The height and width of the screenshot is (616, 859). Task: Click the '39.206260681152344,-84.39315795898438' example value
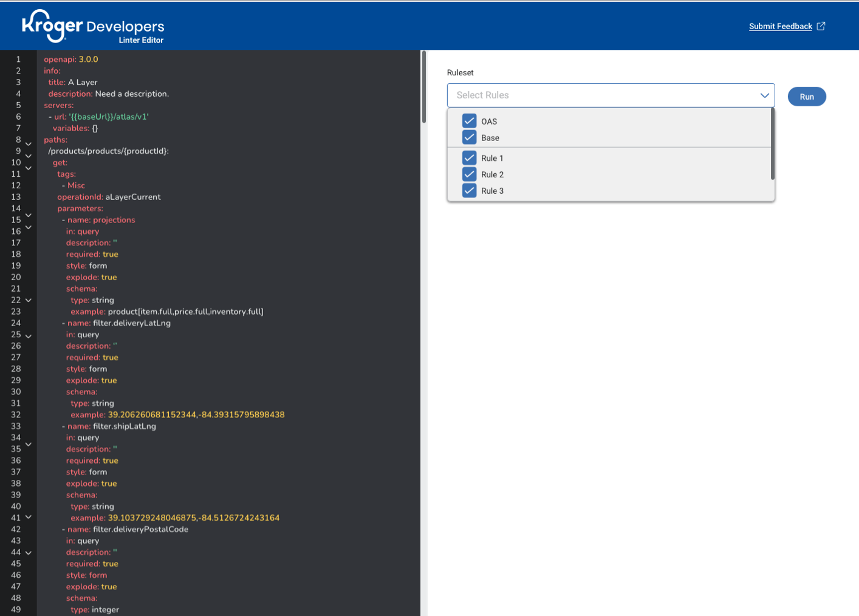pos(196,415)
